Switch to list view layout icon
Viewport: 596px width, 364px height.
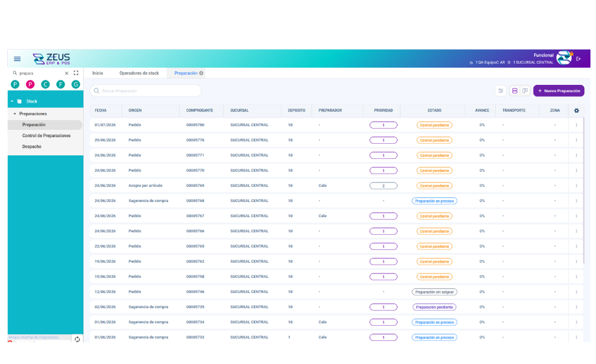click(x=515, y=91)
